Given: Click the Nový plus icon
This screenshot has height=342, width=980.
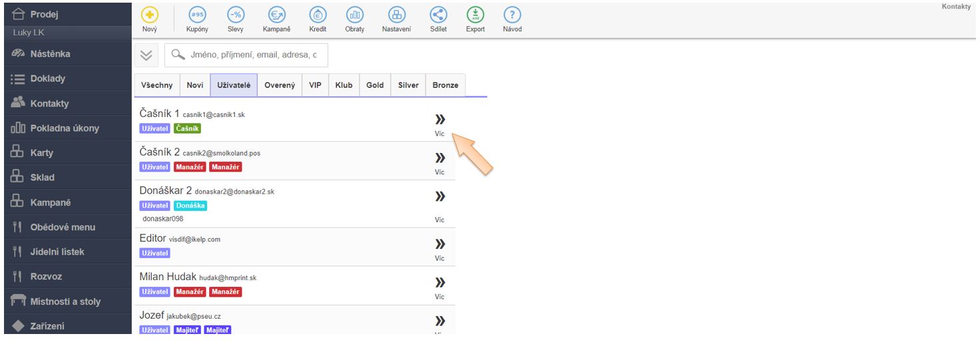Looking at the screenshot, I should [150, 15].
